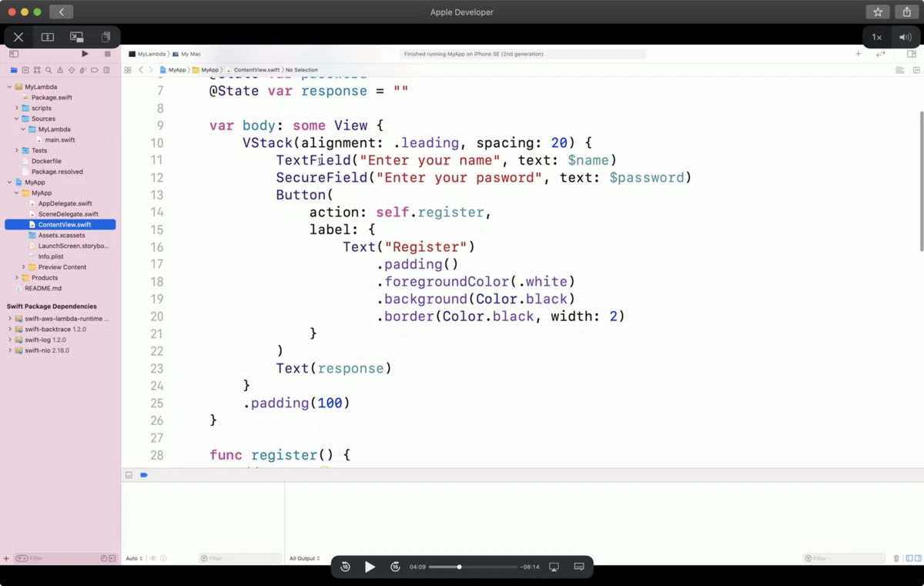Change the Auto variables view scope
The height and width of the screenshot is (586, 924).
pyautogui.click(x=134, y=558)
